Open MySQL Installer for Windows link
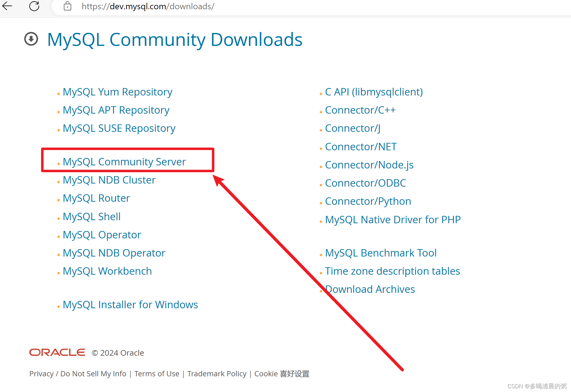Screen dimensions: 571x392 pyautogui.click(x=130, y=305)
